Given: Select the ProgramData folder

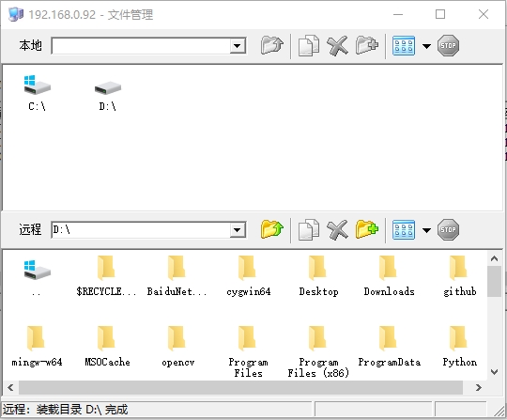Looking at the screenshot, I should [389, 347].
